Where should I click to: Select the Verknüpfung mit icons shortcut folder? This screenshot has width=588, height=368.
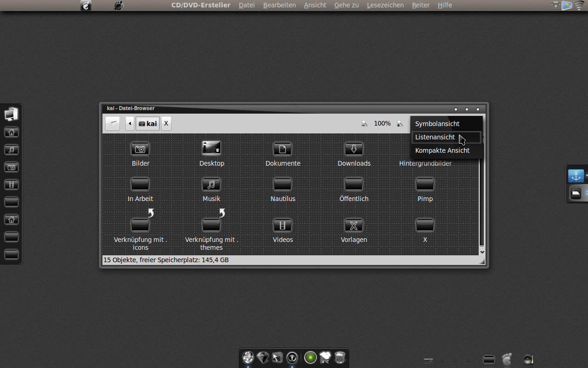click(x=140, y=225)
